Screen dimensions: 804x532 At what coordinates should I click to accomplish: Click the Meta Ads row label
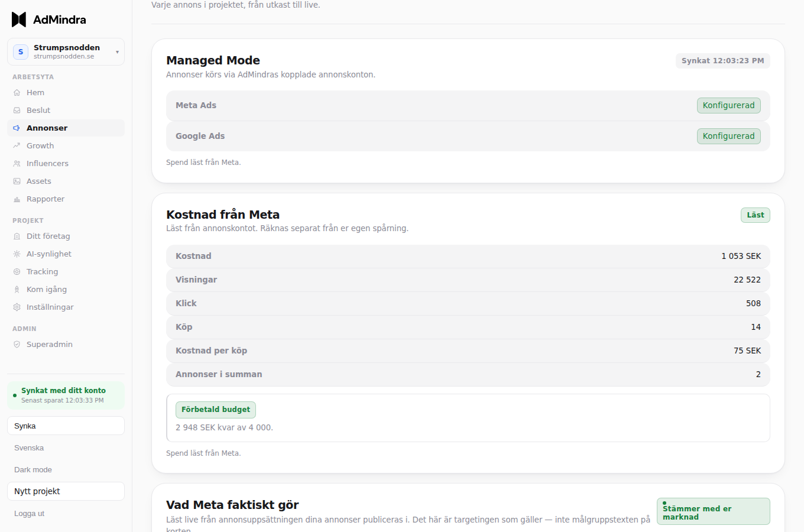(x=196, y=105)
